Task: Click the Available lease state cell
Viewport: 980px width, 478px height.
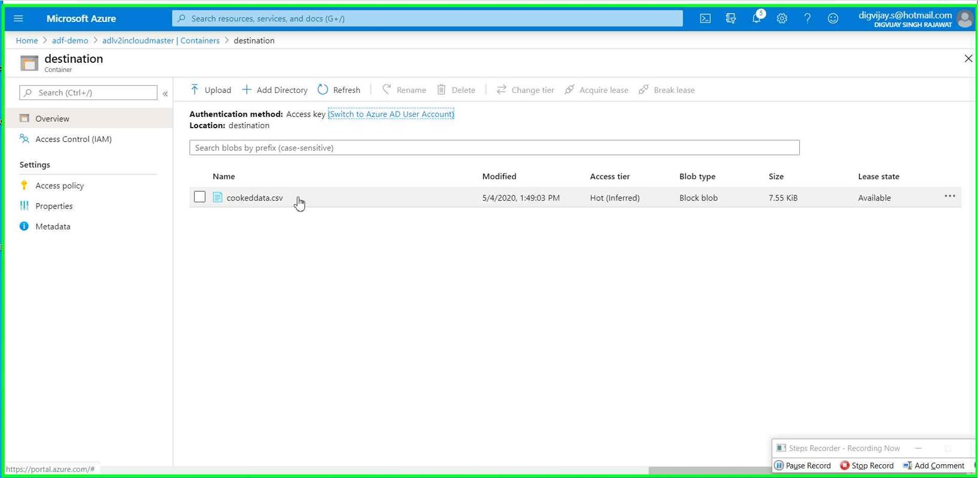Action: click(875, 198)
